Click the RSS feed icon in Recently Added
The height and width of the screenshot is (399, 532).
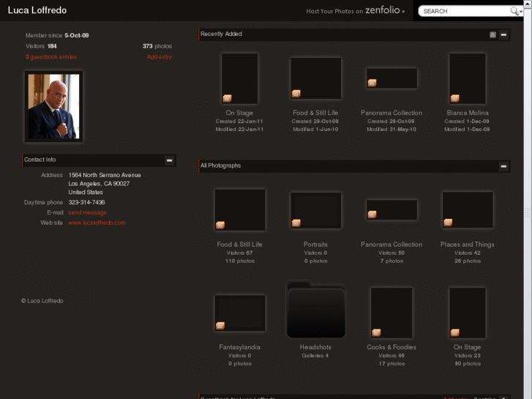[x=492, y=34]
